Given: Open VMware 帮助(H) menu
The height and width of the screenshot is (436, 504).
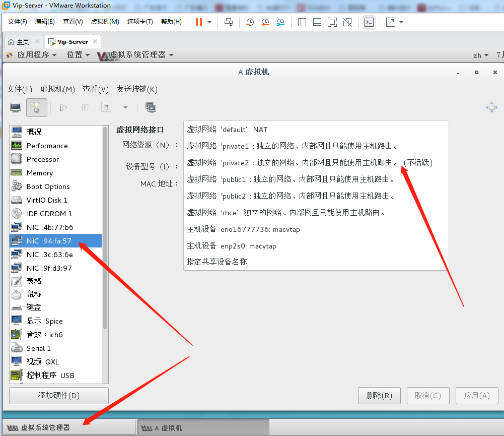Looking at the screenshot, I should (171, 22).
